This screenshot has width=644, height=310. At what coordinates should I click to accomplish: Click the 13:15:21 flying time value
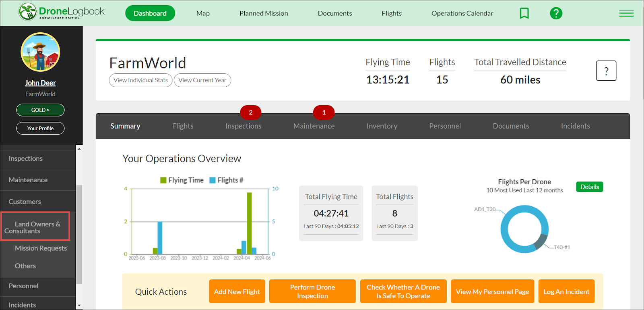(x=388, y=80)
